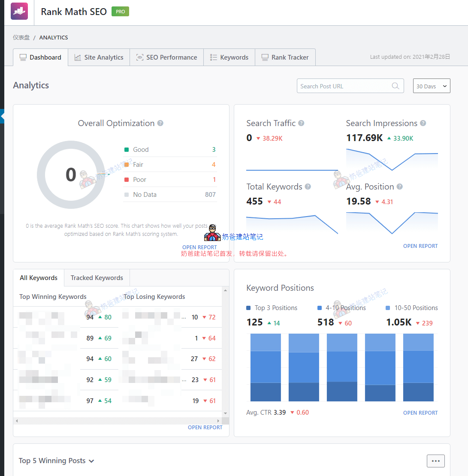Image resolution: width=468 pixels, height=476 pixels.
Task: Click the Rank Math SEO logo icon
Action: tap(19, 12)
